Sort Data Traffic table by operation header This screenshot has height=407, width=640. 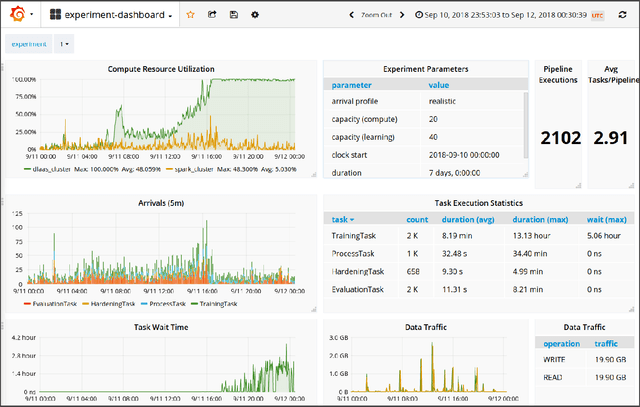coord(561,343)
